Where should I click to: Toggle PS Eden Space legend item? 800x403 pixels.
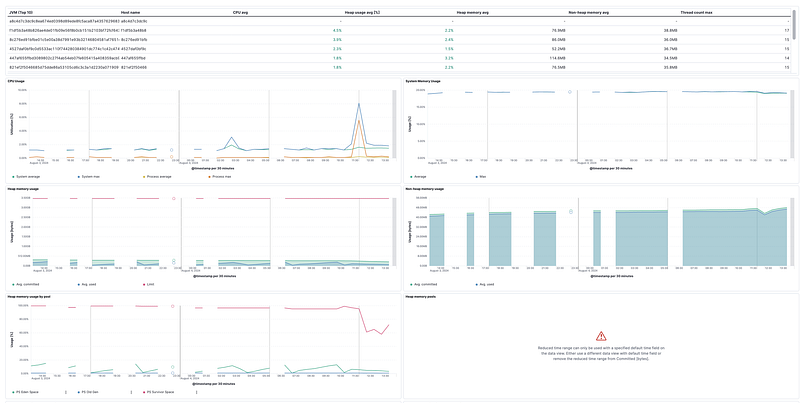(x=27, y=392)
